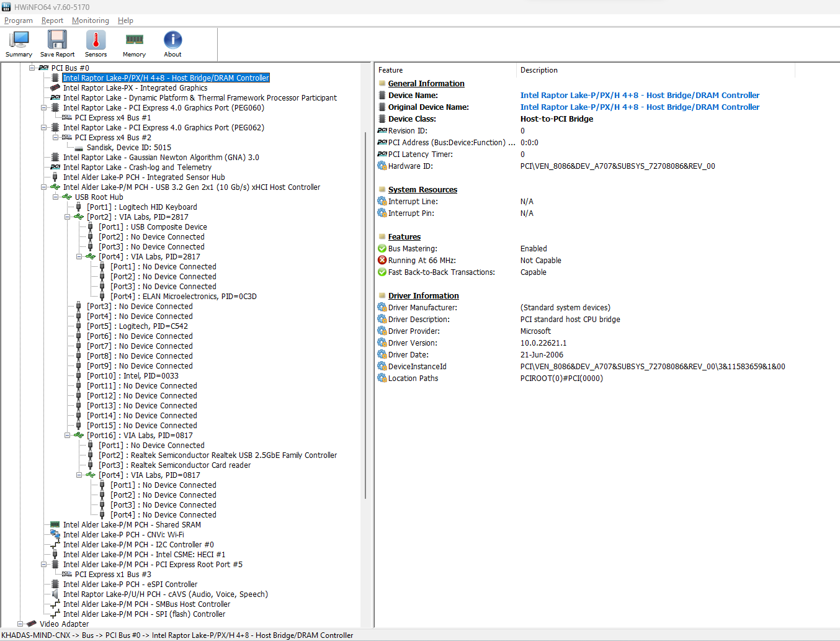840x641 pixels.
Task: Collapse the PCI Bus #0 node
Action: pos(32,68)
